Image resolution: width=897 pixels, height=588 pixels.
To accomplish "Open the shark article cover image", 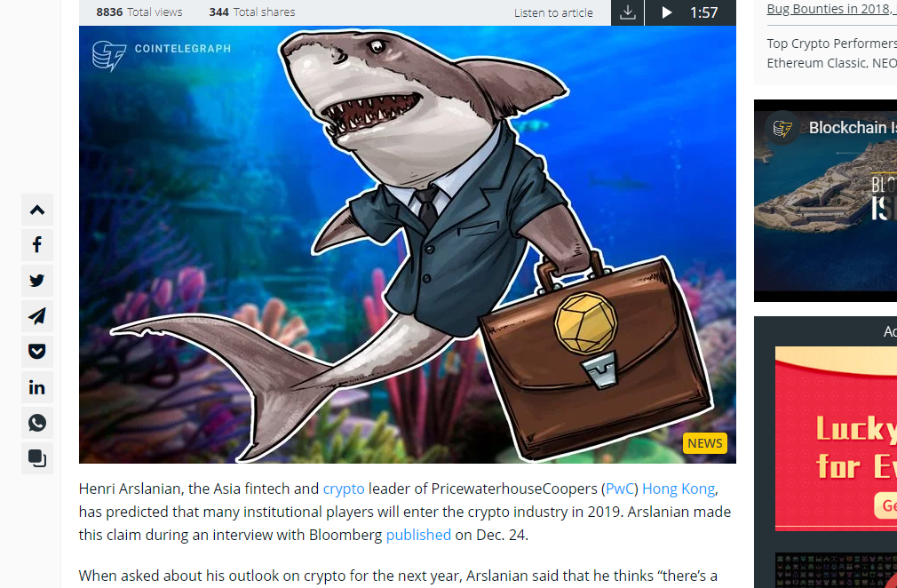I will click(x=408, y=245).
